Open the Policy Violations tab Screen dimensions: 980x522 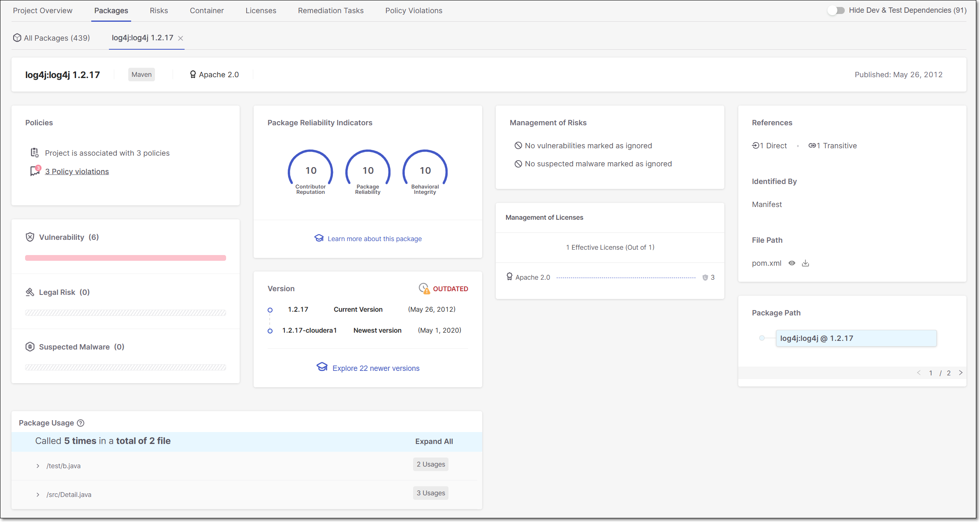pyautogui.click(x=414, y=11)
